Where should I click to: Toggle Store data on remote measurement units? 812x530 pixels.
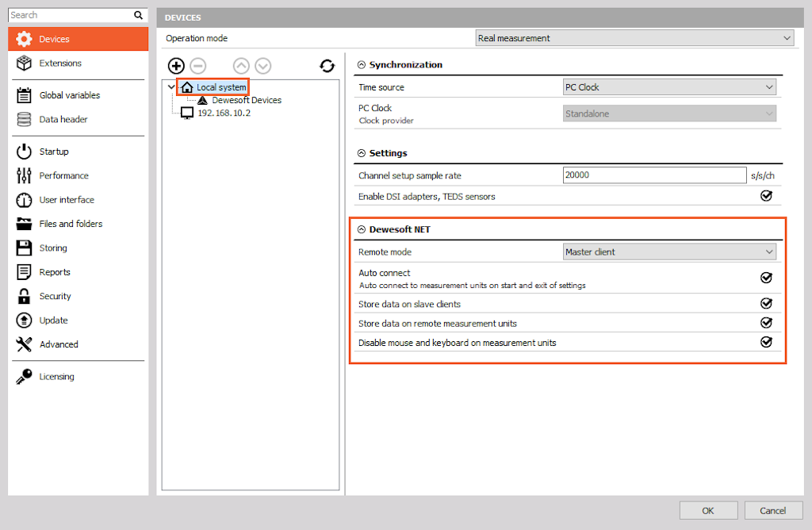pyautogui.click(x=767, y=323)
